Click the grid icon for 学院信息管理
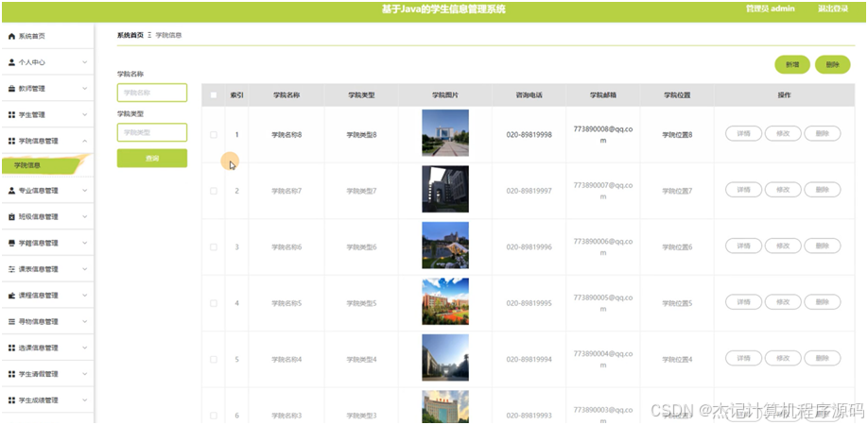 click(x=11, y=141)
